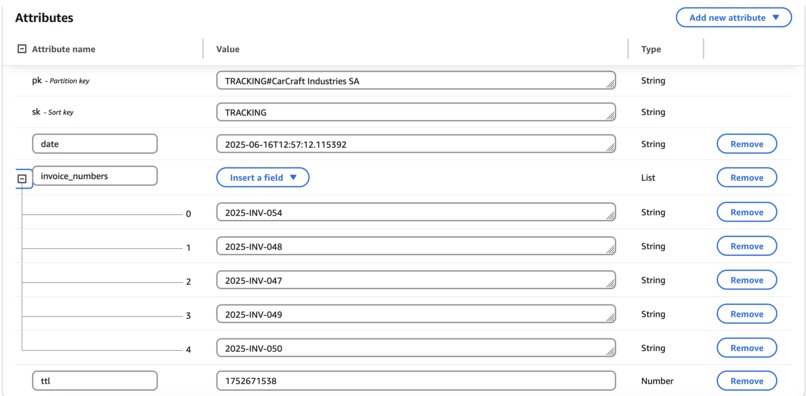The height and width of the screenshot is (396, 806).
Task: Collapse all attributes using header minus icon
Action: pos(22,49)
